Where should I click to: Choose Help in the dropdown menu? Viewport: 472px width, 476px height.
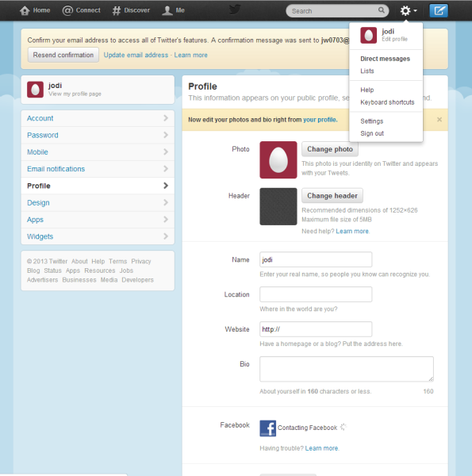367,90
